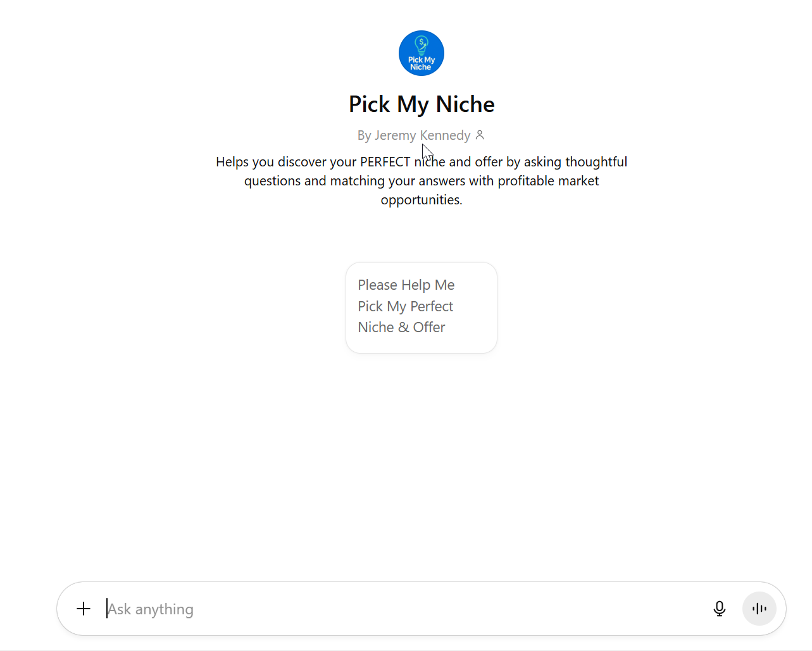Click the word PERFECT in the description

pyautogui.click(x=385, y=162)
